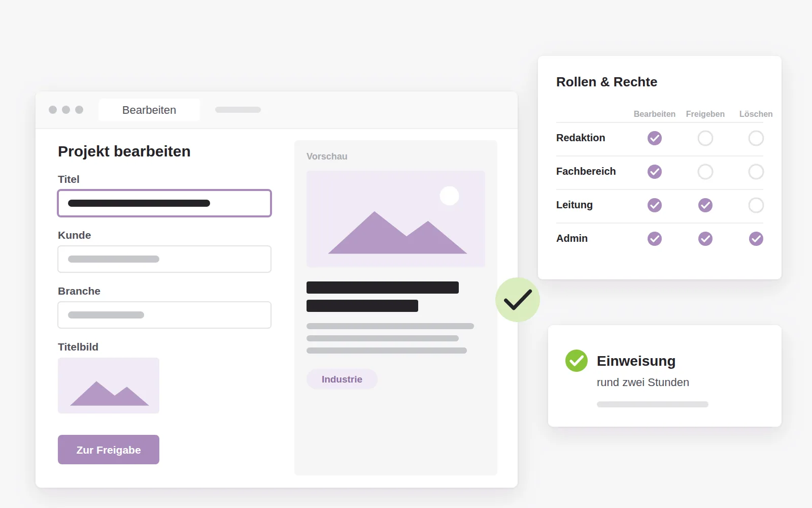Screen dimensions: 812x508
Task: Click the Vorschau label
Action: (x=327, y=156)
